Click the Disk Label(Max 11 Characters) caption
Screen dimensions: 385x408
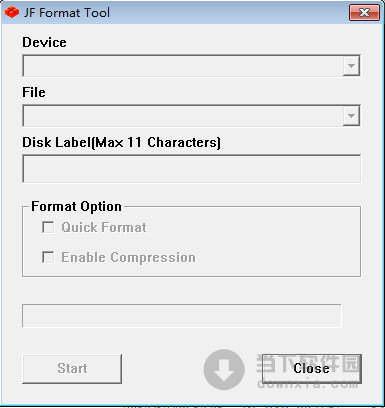[121, 142]
